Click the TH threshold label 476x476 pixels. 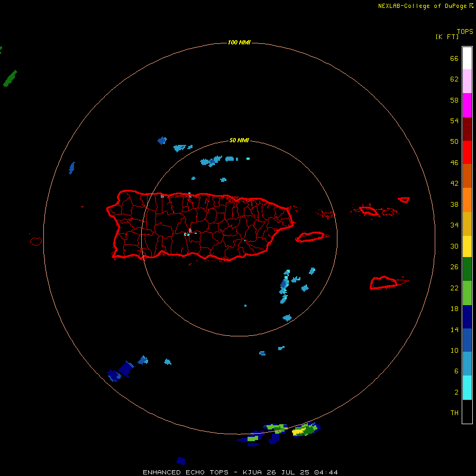click(454, 413)
